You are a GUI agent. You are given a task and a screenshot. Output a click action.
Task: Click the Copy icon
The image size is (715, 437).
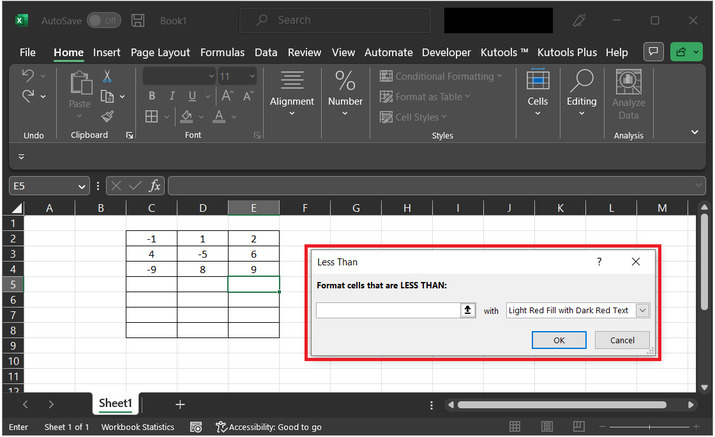coord(107,96)
